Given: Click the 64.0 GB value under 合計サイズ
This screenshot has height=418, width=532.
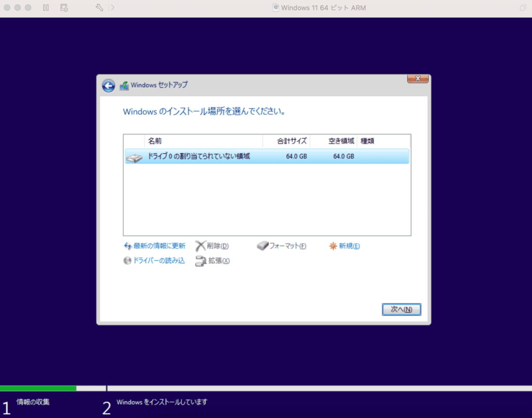Looking at the screenshot, I should tap(296, 156).
